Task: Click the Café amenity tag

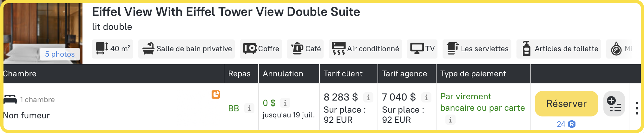Action: coord(305,49)
